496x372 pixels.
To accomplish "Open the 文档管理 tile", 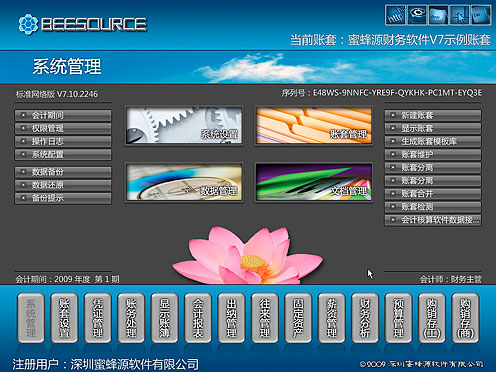I will click(314, 182).
